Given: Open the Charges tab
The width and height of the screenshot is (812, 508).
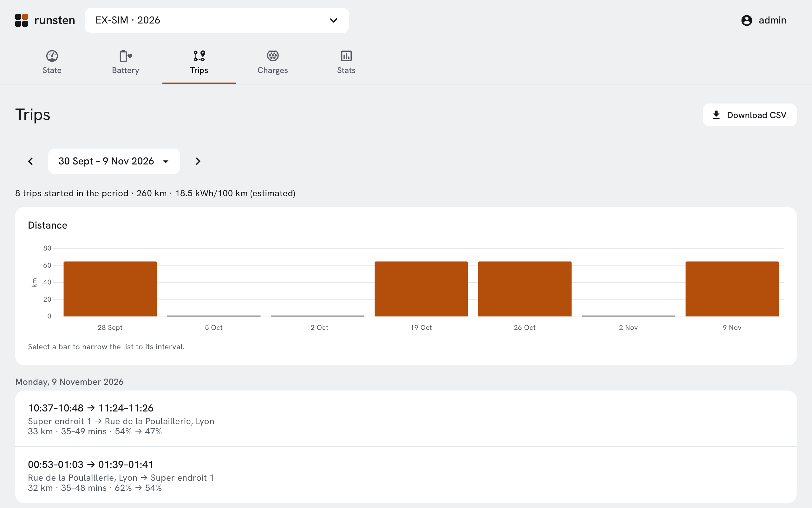Looking at the screenshot, I should [272, 62].
